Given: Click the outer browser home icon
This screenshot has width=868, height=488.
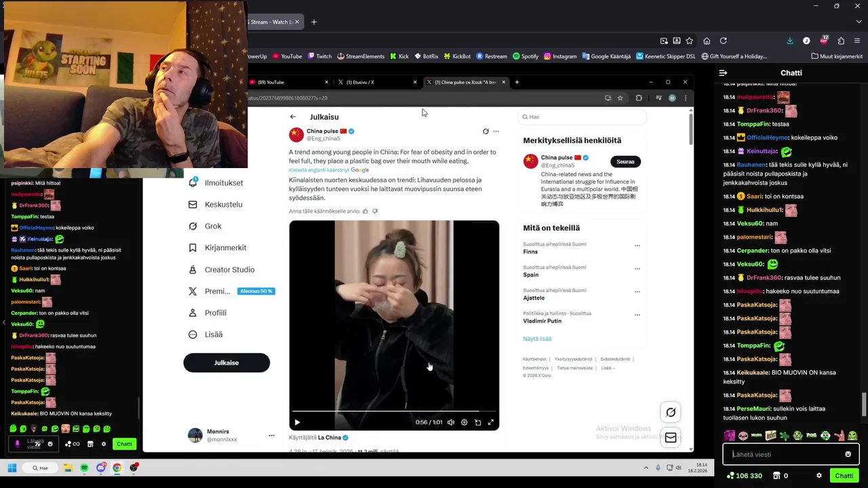Looking at the screenshot, I should [707, 41].
